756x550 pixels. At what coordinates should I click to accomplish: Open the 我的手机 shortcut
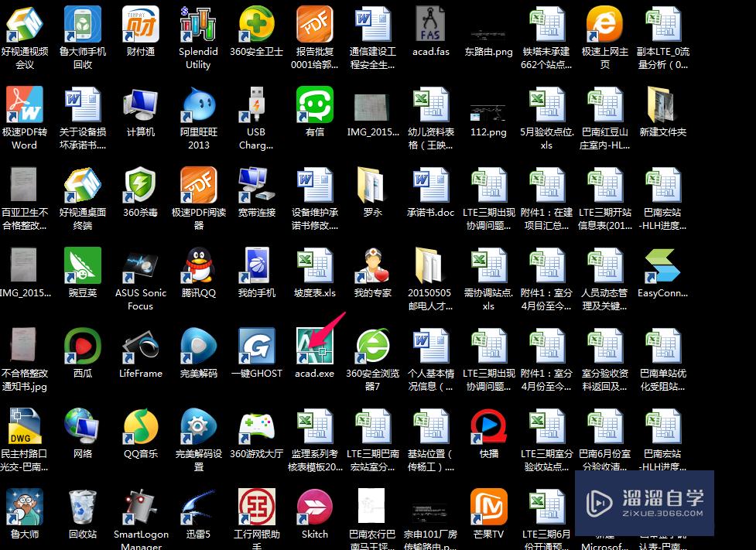(256, 265)
